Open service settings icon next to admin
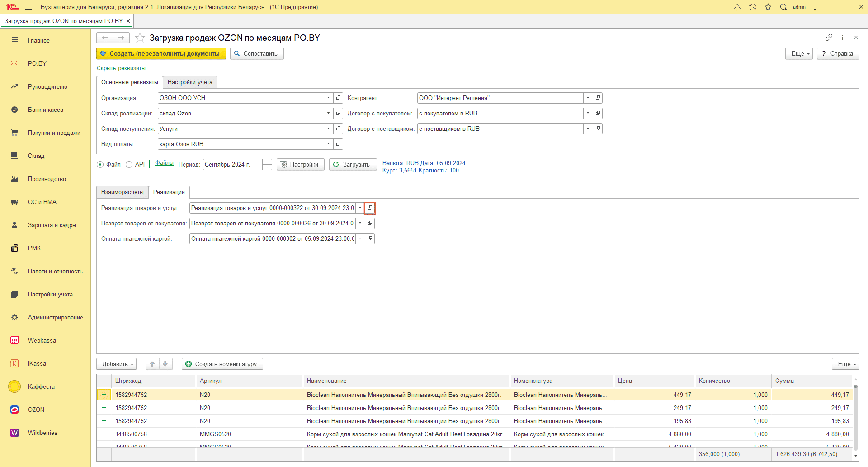Viewport: 868px width, 467px height. click(815, 7)
